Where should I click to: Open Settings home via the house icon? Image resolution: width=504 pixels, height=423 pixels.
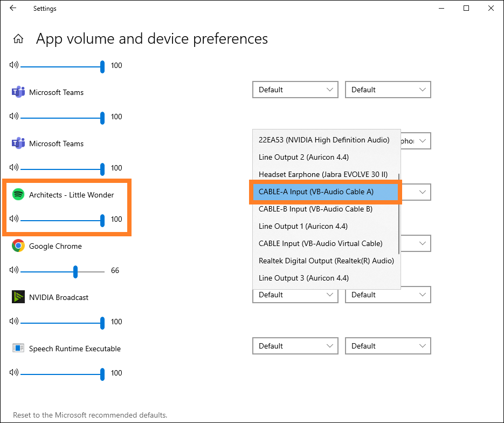[x=18, y=39]
